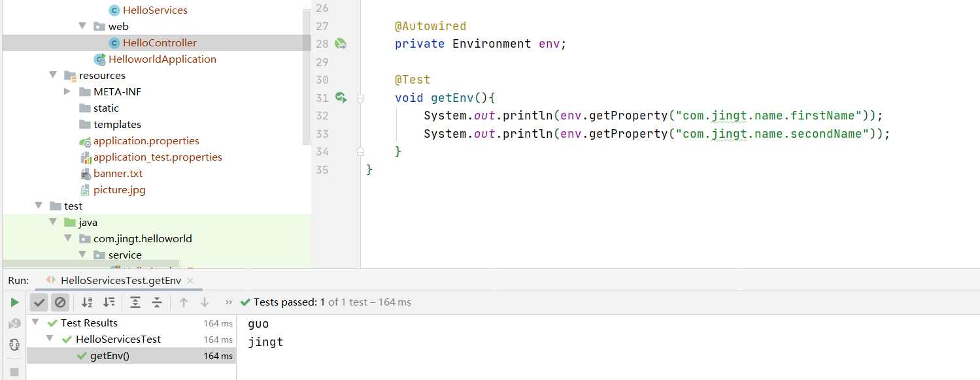Screen dimensions: 980x380
Task: Collapse the HelloServicesTest node in results
Action: (x=50, y=339)
